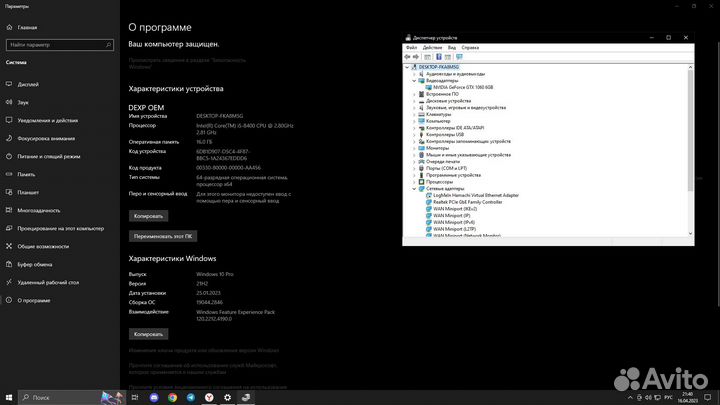This screenshot has width=720, height=405.
Task: Select Очереди печати tree item
Action: click(443, 162)
